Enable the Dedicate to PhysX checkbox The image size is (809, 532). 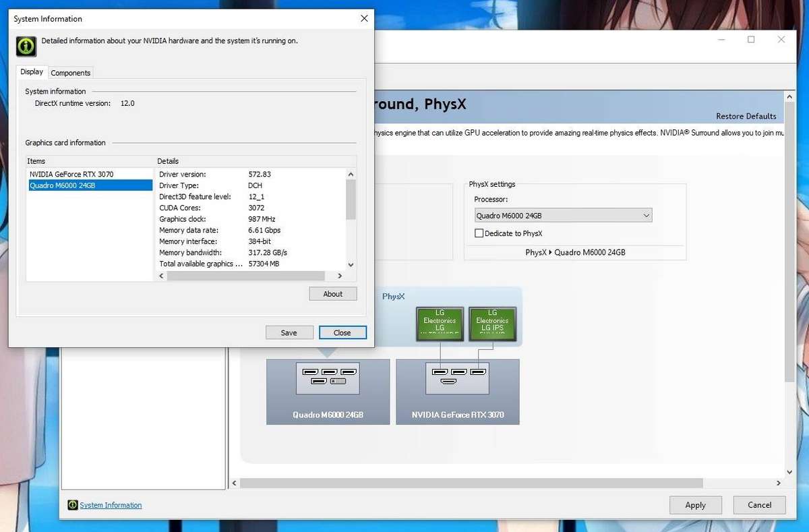point(479,233)
